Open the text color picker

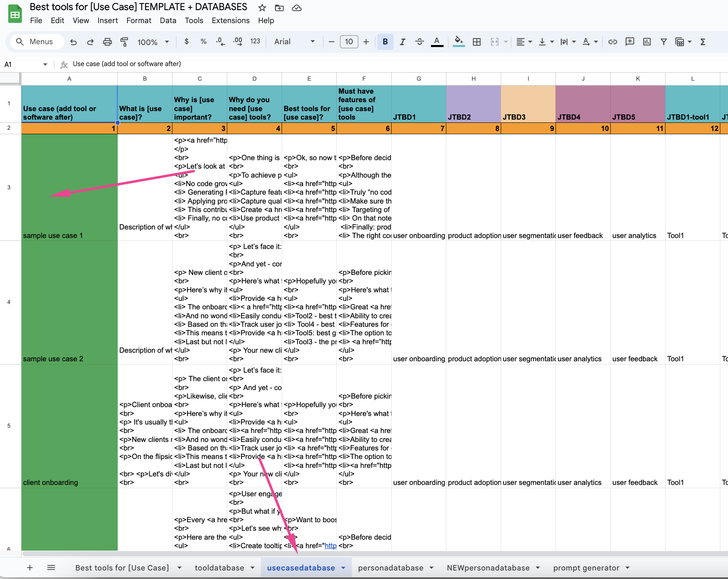pos(437,42)
